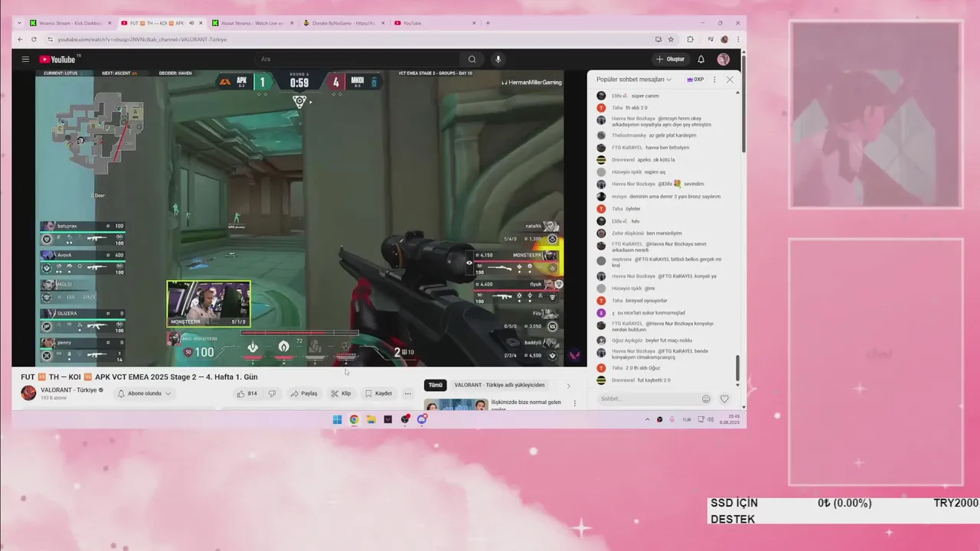Click the Paylaş share button
The width and height of the screenshot is (980, 551).
coord(304,393)
